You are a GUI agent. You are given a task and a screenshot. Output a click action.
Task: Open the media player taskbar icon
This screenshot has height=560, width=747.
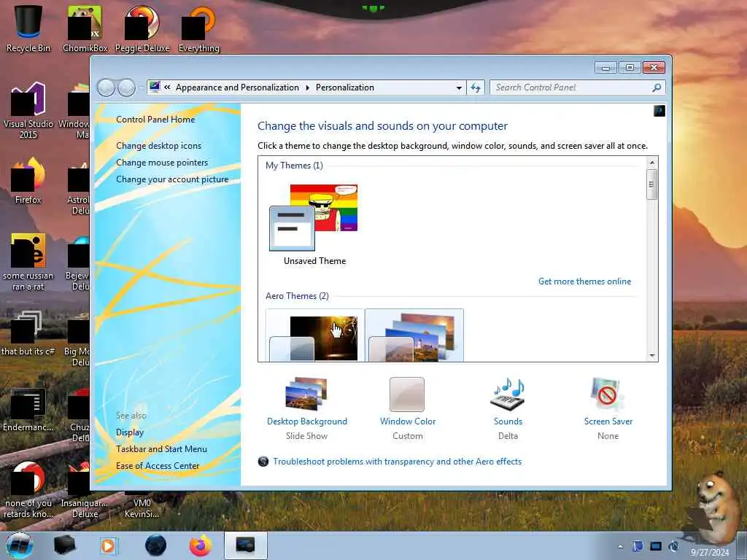point(109,545)
